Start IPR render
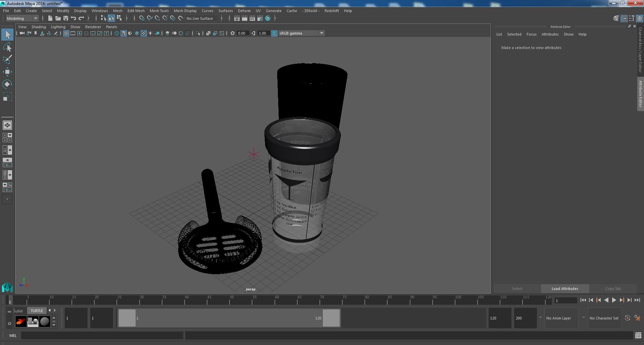This screenshot has width=644, height=345. coord(252,18)
